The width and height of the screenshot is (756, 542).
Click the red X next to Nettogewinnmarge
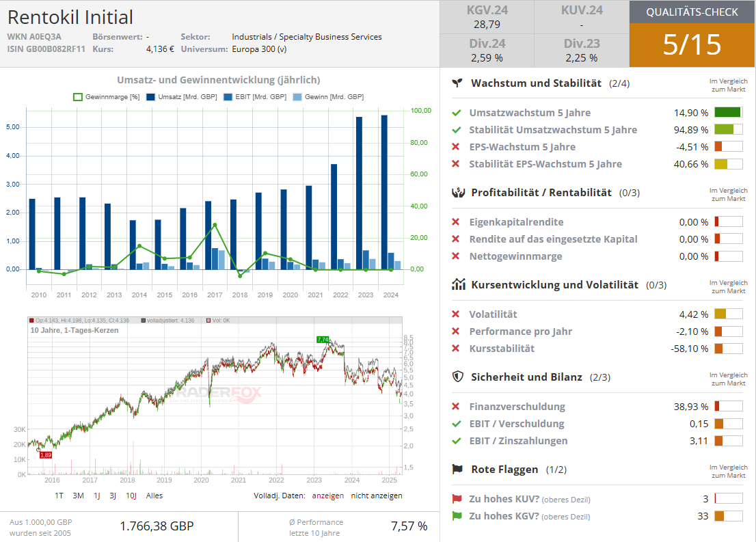(x=456, y=256)
